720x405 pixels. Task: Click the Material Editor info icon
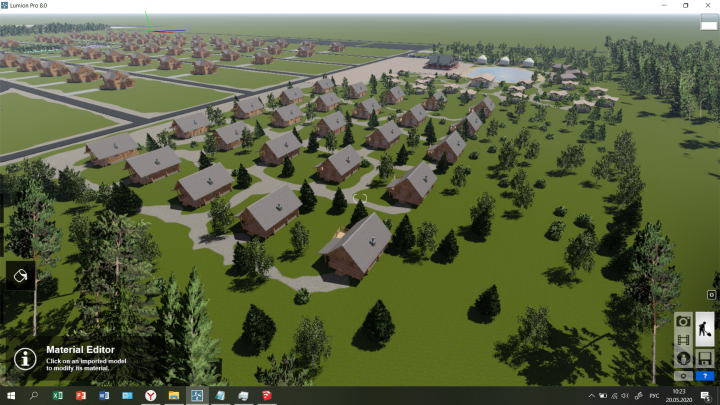(25, 359)
